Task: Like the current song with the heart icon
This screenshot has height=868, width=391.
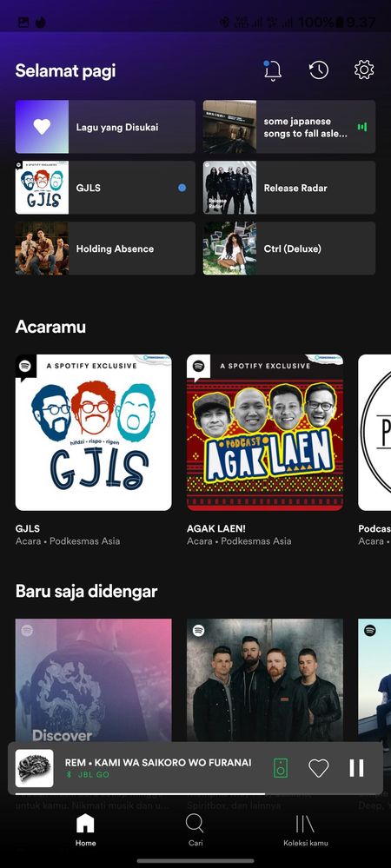Action: 319,768
